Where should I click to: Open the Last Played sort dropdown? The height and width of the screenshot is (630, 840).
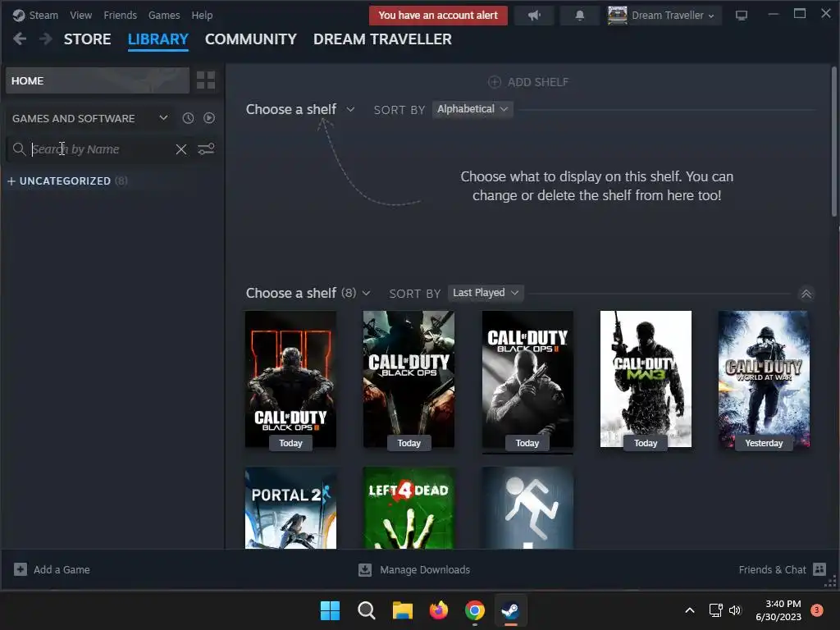coord(486,293)
